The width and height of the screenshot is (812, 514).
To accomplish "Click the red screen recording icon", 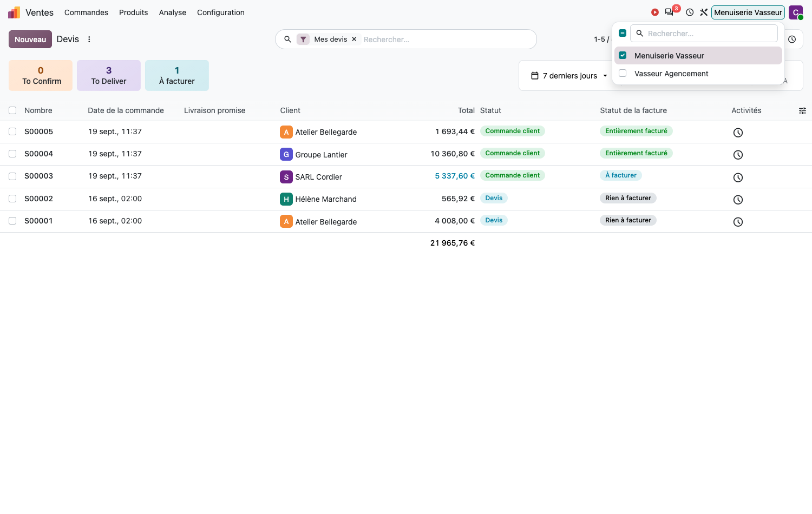I will pos(655,12).
